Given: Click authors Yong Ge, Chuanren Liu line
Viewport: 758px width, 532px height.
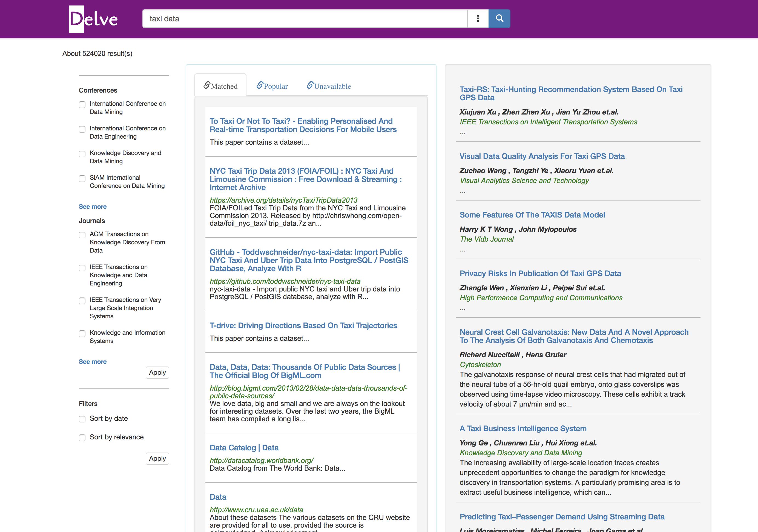Looking at the screenshot, I should pyautogui.click(x=528, y=443).
